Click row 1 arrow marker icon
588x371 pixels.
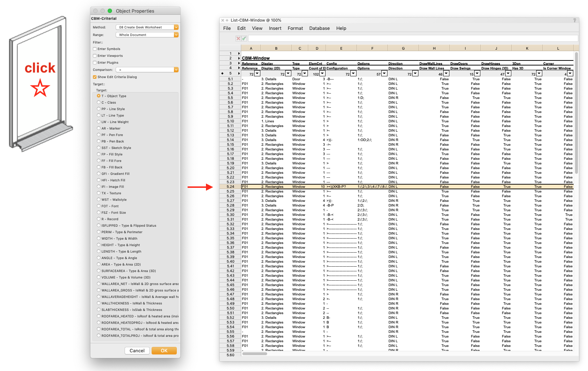point(239,53)
